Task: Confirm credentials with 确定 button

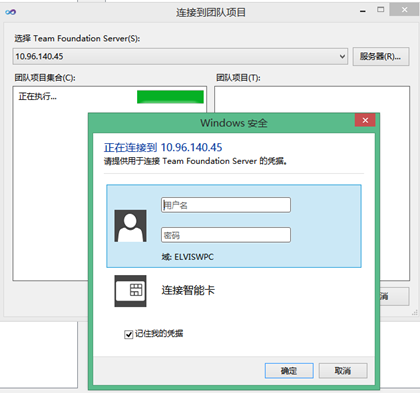Action: (x=289, y=371)
